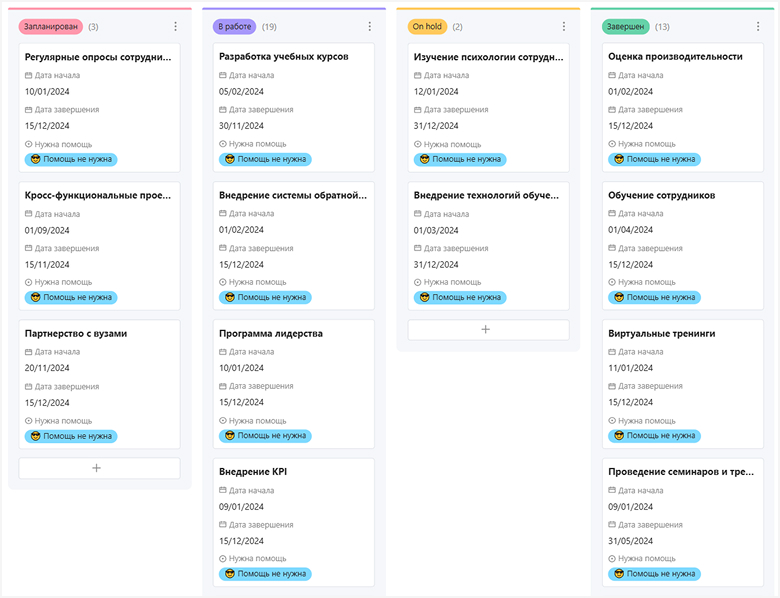The height and width of the screenshot is (598, 780).
Task: Select the Запланирован status label
Action: [51, 27]
